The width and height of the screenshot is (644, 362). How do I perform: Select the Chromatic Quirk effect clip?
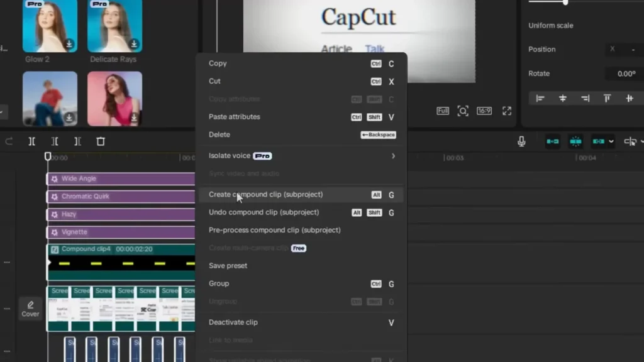(x=121, y=197)
